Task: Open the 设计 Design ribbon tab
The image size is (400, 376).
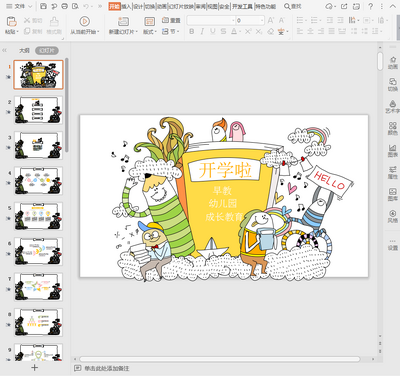Action: pyautogui.click(x=138, y=6)
